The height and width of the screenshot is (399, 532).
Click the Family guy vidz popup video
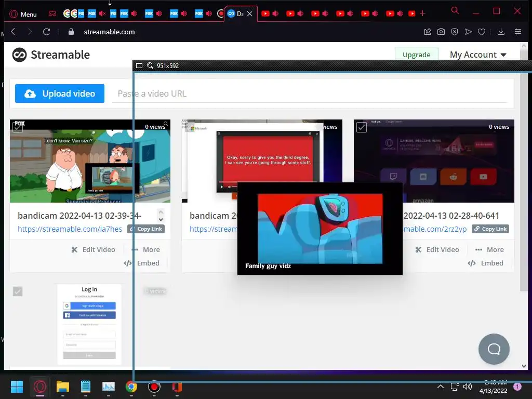[320, 229]
